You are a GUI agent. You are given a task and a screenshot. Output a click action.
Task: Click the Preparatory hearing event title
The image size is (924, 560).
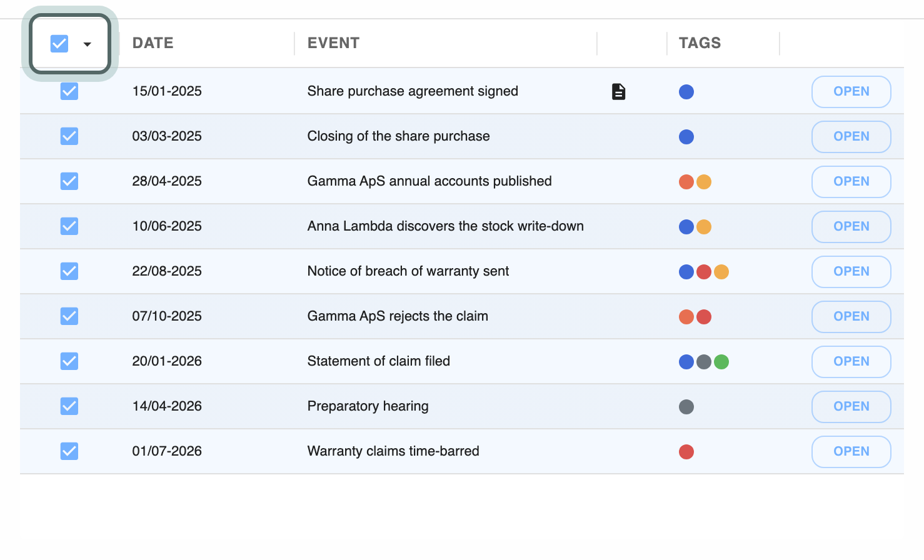point(368,406)
